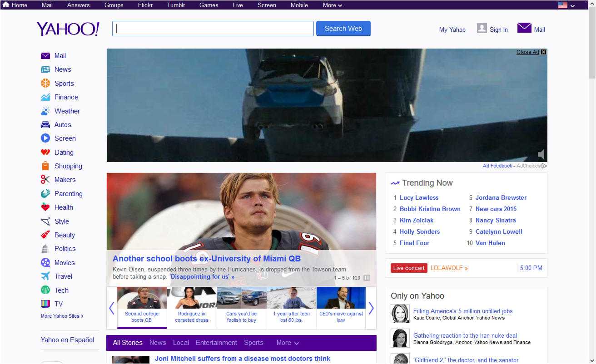Switch to the Local stories tab
Screen dimensions: 596x364
click(x=181, y=343)
